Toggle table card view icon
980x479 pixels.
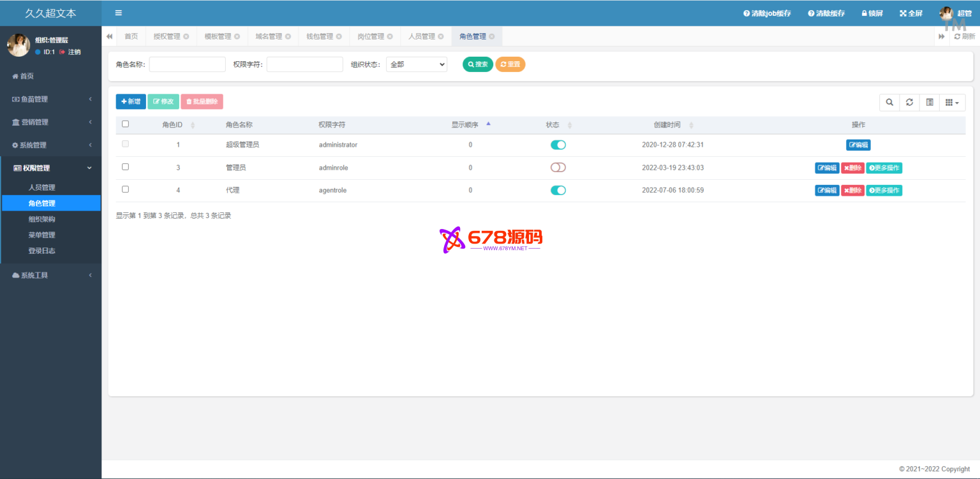coord(930,102)
